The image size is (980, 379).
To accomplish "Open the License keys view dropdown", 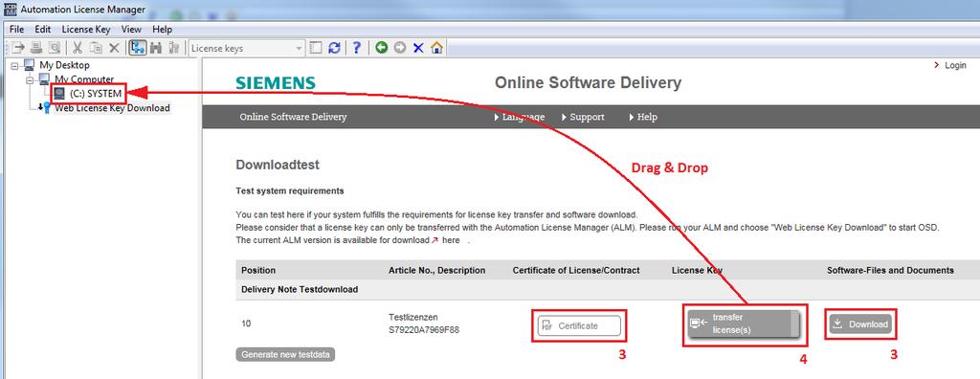I will coord(299,48).
